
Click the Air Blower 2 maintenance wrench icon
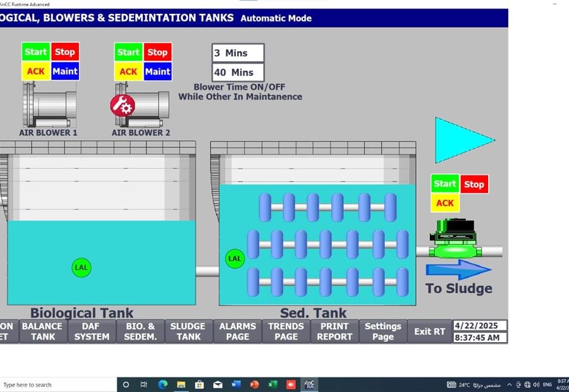[123, 106]
